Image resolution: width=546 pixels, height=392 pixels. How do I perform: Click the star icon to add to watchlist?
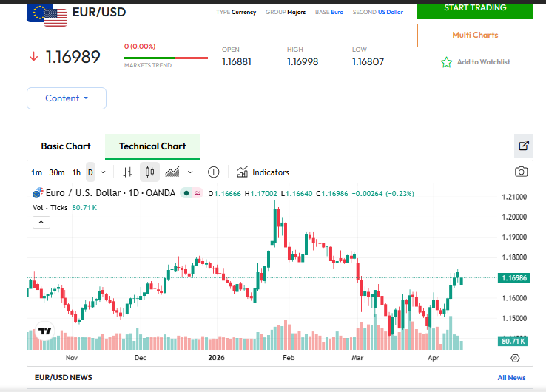[446, 62]
